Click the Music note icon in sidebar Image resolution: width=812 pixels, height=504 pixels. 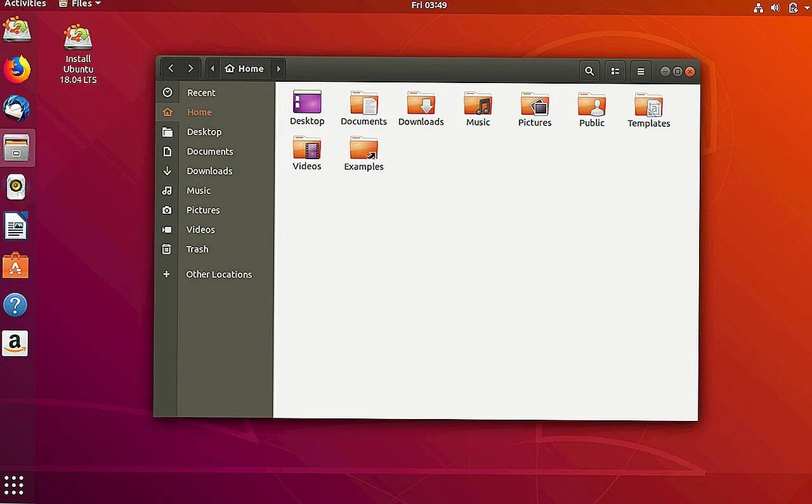(167, 190)
